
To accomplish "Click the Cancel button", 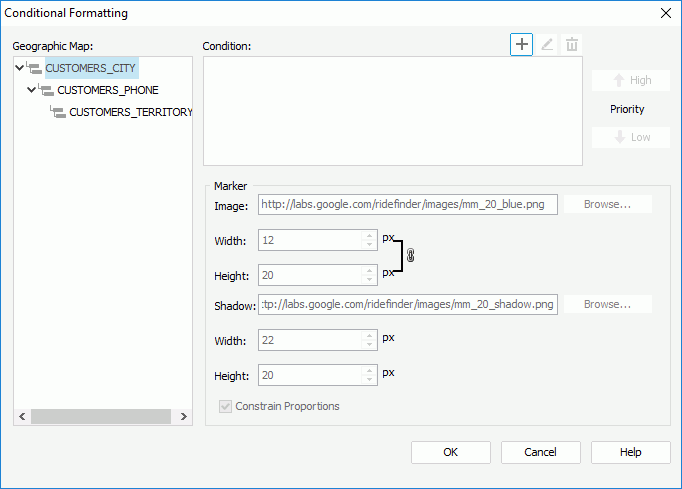I will tap(540, 452).
